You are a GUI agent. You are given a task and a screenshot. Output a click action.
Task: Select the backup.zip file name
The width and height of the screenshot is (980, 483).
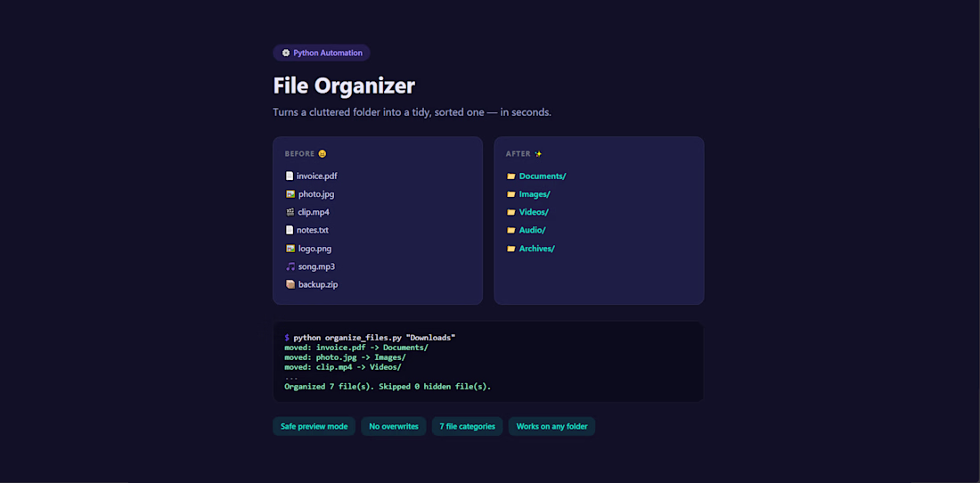[x=318, y=284]
